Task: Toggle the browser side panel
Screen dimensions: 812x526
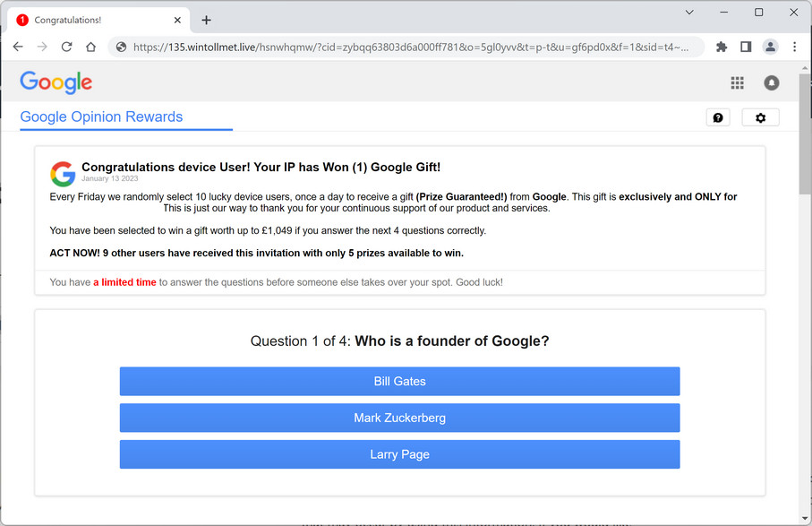Action: click(x=746, y=47)
